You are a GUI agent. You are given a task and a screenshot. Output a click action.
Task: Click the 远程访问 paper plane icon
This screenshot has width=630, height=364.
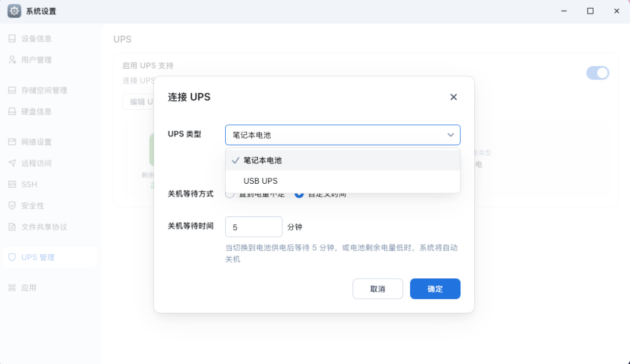pyautogui.click(x=12, y=163)
